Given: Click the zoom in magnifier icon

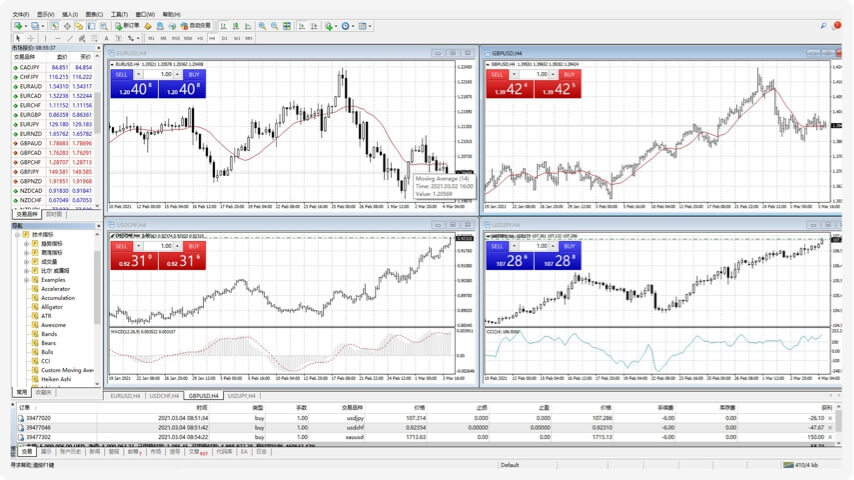Looking at the screenshot, I should pos(262,26).
